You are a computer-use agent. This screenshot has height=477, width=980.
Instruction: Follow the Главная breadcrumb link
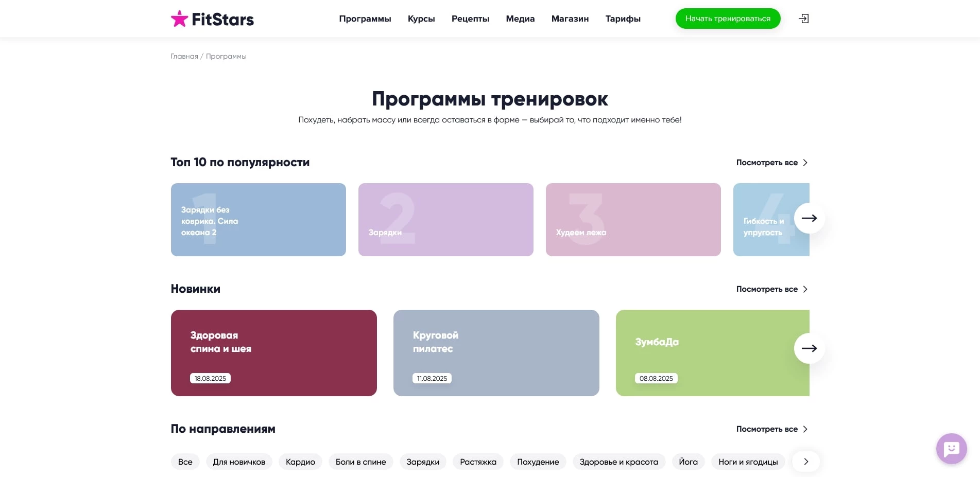tap(183, 56)
